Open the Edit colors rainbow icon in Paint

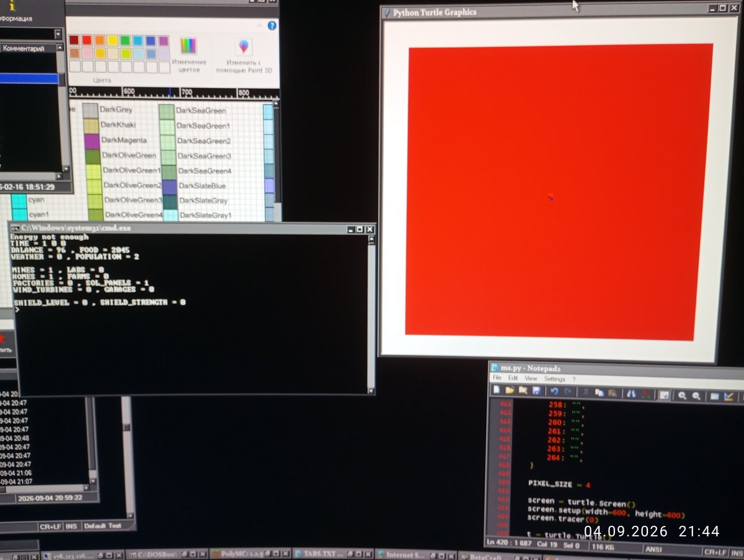coord(188,46)
